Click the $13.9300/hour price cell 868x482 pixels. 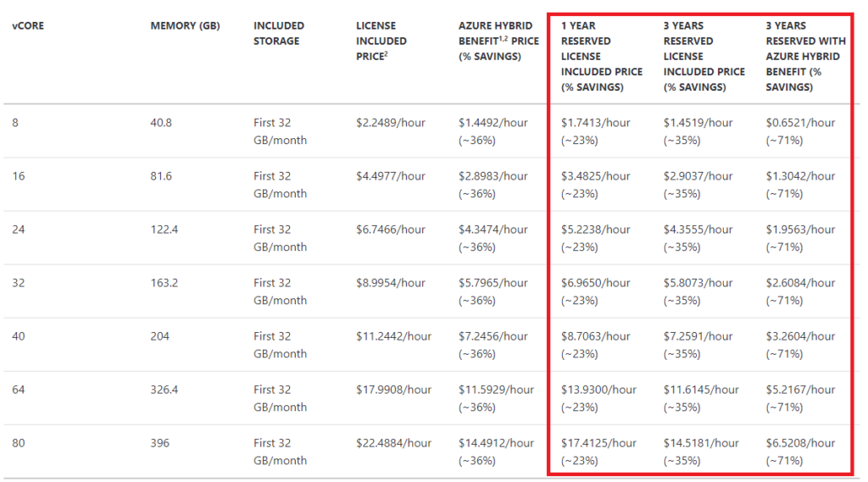tap(598, 390)
